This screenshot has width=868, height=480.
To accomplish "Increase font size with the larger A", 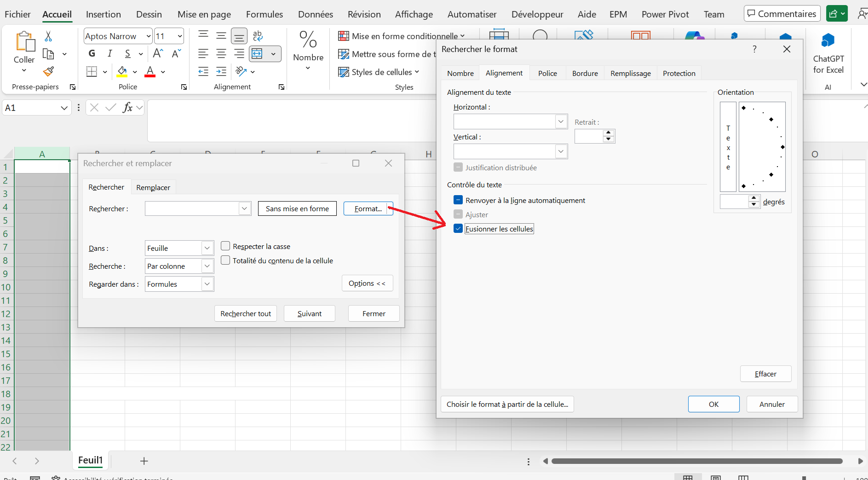I will click(158, 54).
